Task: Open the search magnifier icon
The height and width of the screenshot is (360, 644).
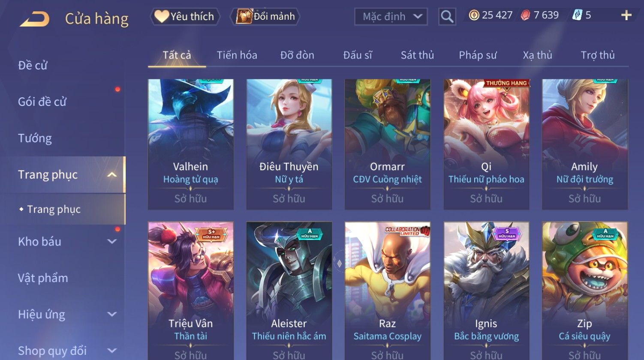Action: tap(447, 17)
